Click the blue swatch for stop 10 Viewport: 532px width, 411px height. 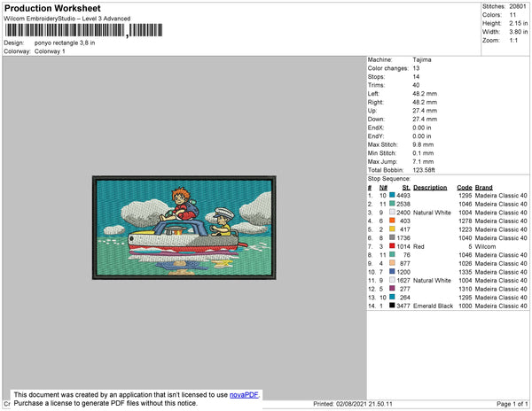tap(392, 271)
